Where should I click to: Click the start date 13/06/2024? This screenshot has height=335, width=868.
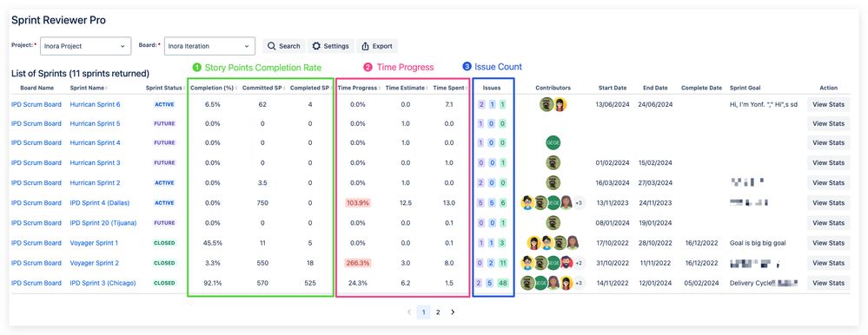pos(613,104)
